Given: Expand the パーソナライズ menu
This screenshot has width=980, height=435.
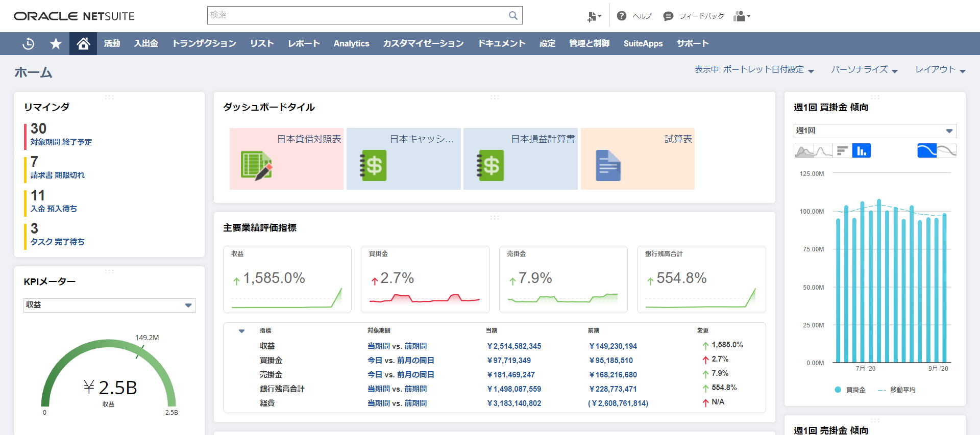Looking at the screenshot, I should point(864,70).
